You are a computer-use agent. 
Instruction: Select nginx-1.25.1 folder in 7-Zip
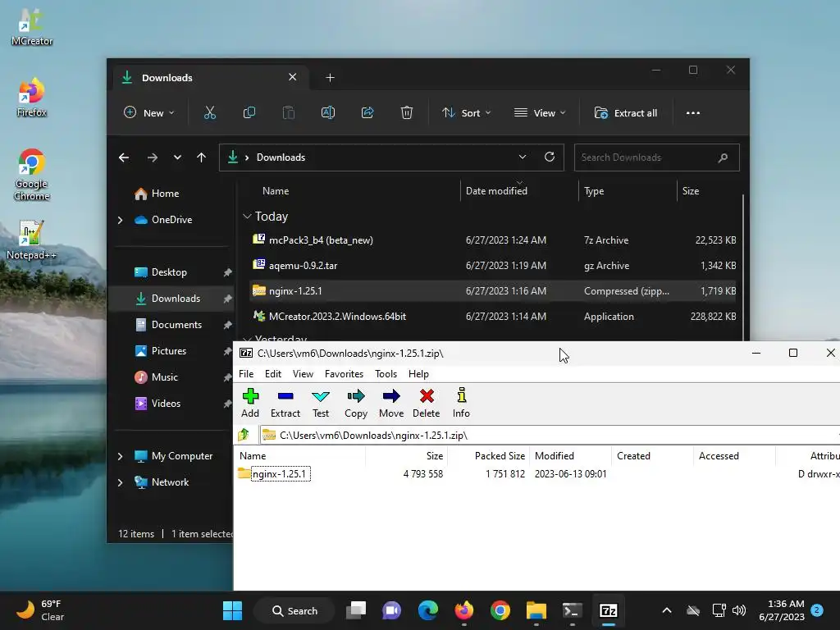tap(279, 473)
